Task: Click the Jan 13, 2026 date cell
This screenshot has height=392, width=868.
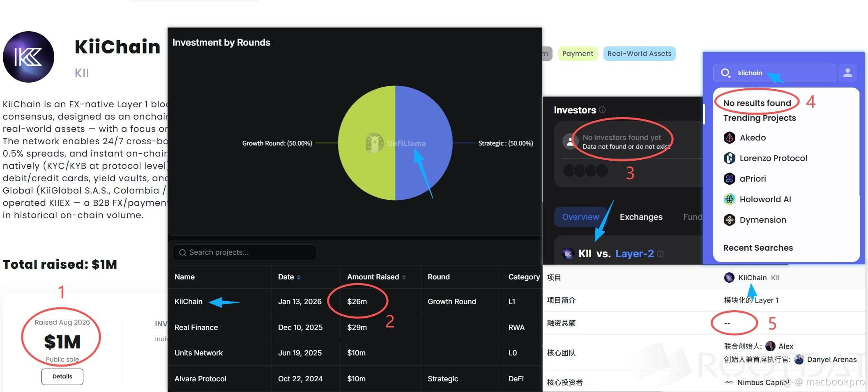Action: [300, 302]
